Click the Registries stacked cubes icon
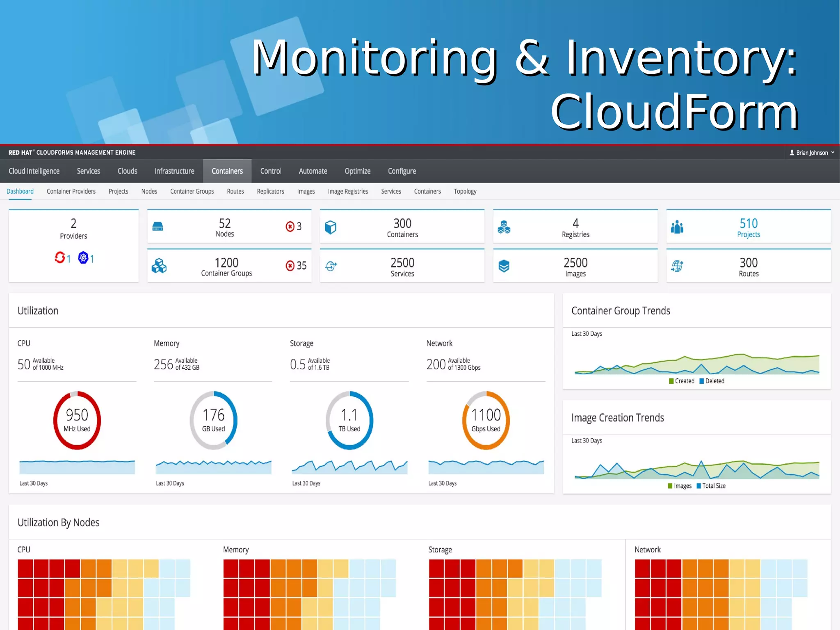The width and height of the screenshot is (840, 630). pyautogui.click(x=504, y=227)
